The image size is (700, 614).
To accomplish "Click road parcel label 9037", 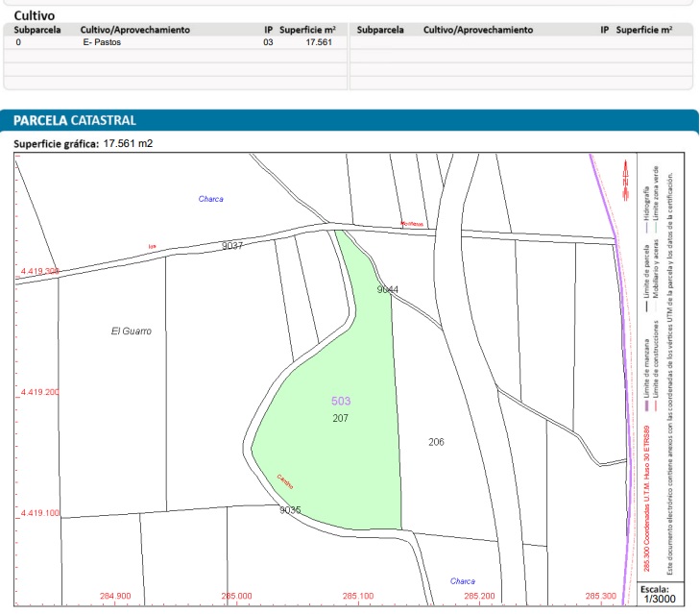I will (x=231, y=246).
